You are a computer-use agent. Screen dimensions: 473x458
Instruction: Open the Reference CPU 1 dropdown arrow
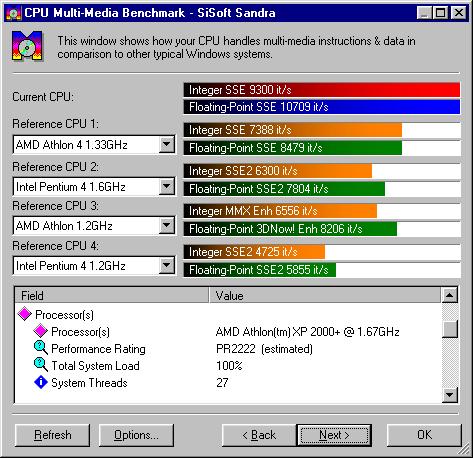(x=167, y=145)
